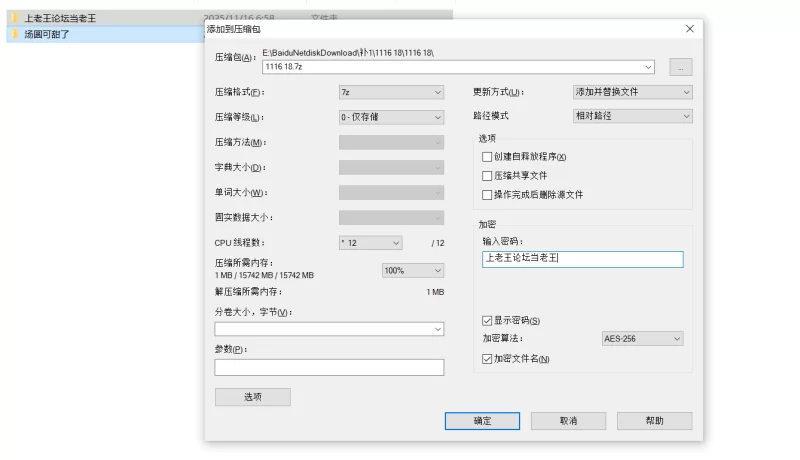
Task: Uncheck 加密文件名 checkbox
Action: click(x=487, y=359)
